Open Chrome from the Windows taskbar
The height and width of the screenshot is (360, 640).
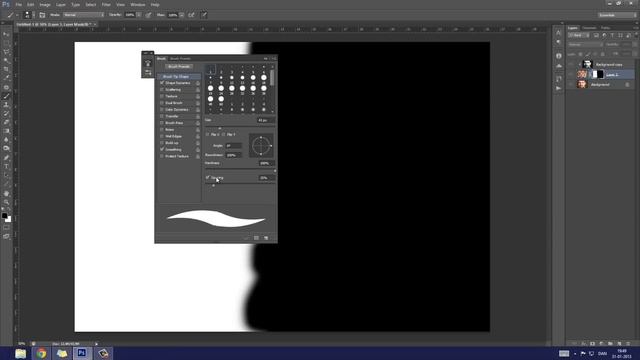coord(41,353)
